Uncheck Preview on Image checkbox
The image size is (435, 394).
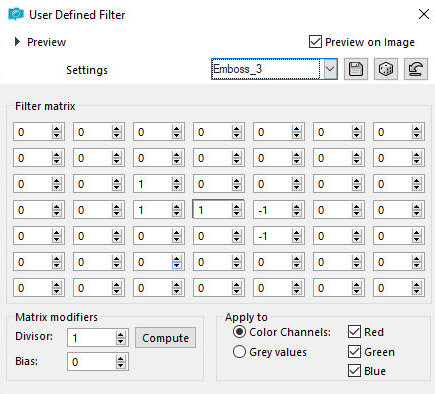pos(315,42)
